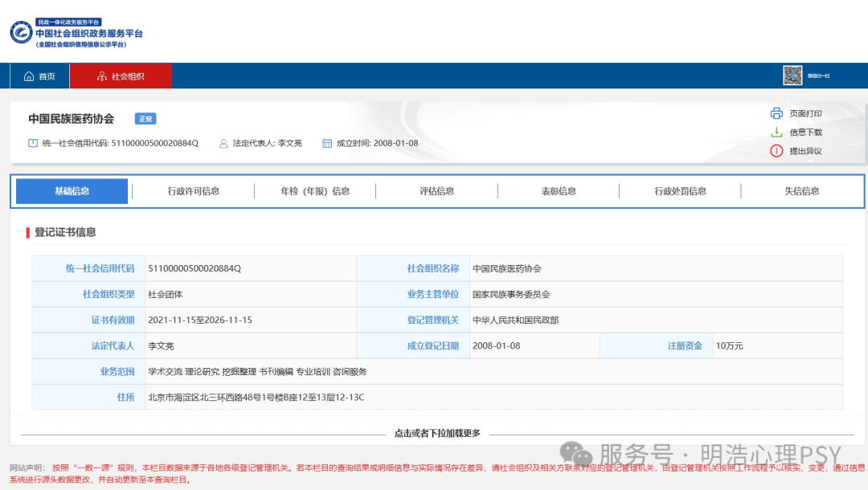Switch to 行政处罚信息 tab

pos(681,191)
